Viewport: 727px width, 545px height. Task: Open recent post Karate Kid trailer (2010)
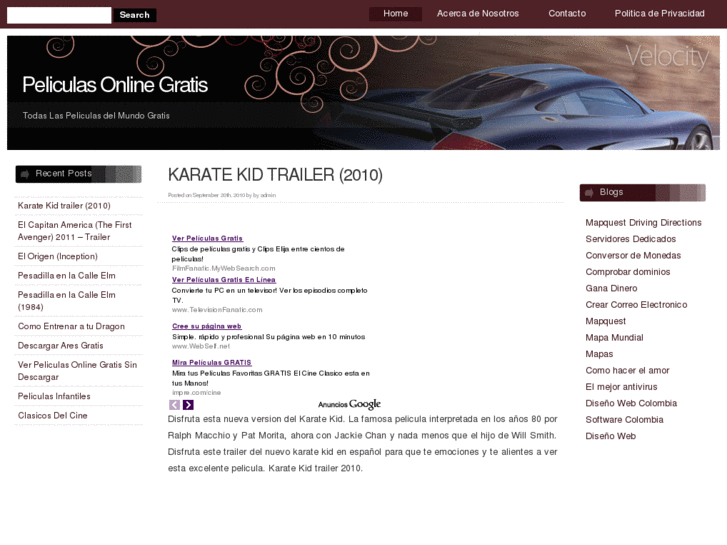coord(64,205)
